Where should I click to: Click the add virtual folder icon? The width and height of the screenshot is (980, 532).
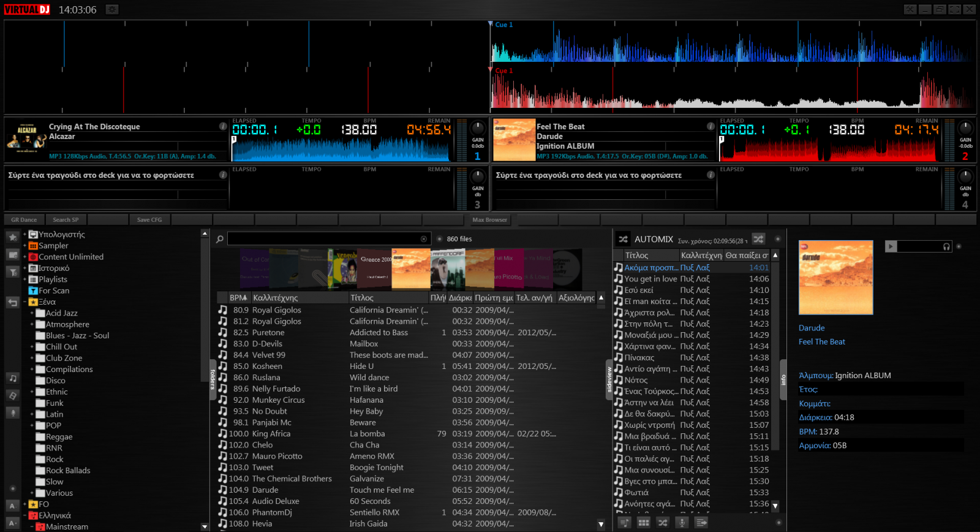12,254
